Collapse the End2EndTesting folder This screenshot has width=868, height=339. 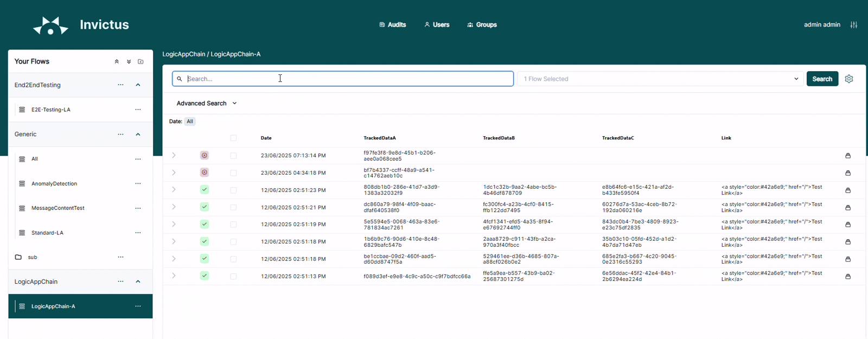(138, 85)
